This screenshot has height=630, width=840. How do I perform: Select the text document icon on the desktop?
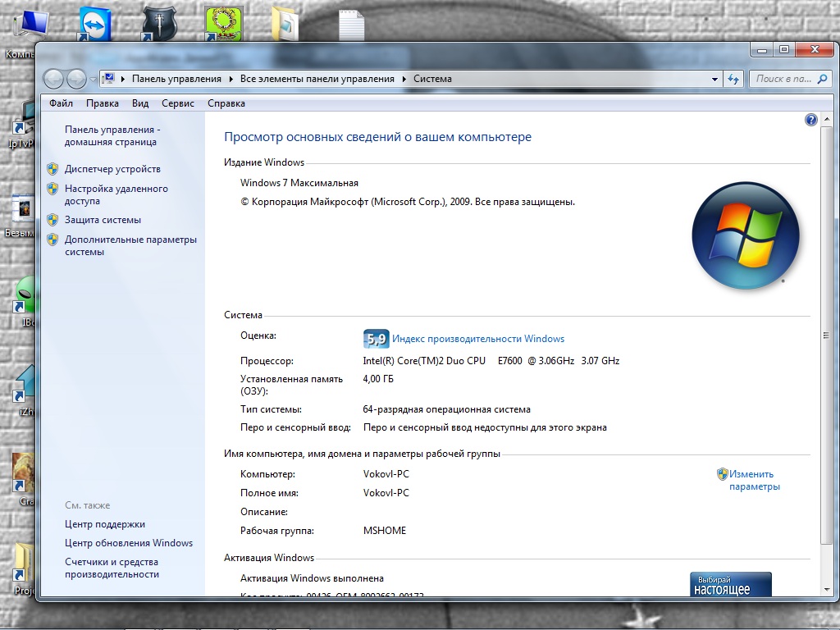tap(351, 25)
